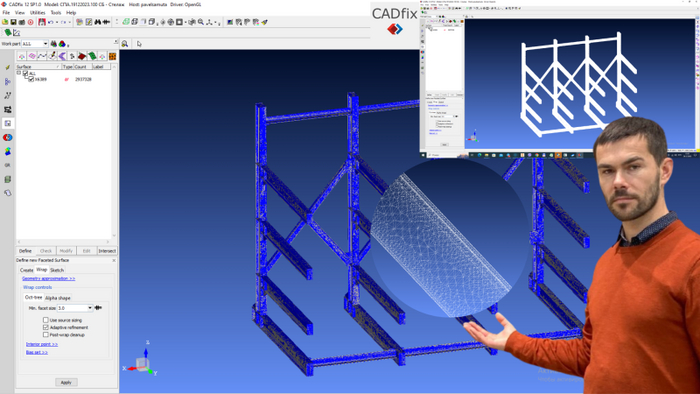Image resolution: width=700 pixels, height=394 pixels.
Task: Click the horizontal scrollbar under surface list
Action: click(x=63, y=242)
